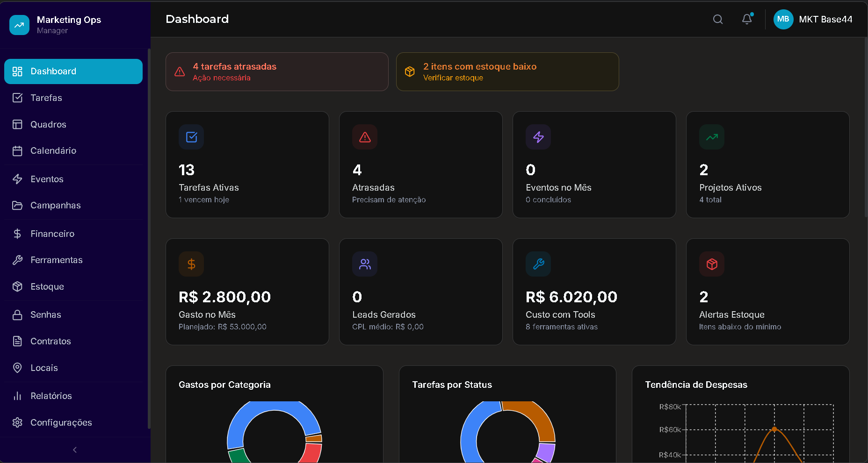Open Tarefas from the sidebar

click(73, 98)
